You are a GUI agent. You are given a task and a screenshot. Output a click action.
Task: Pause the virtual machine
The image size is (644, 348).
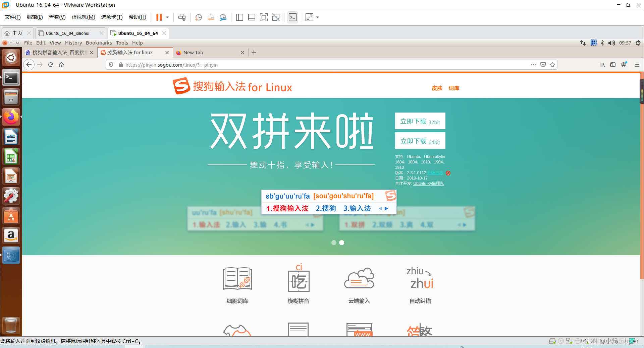(x=159, y=17)
